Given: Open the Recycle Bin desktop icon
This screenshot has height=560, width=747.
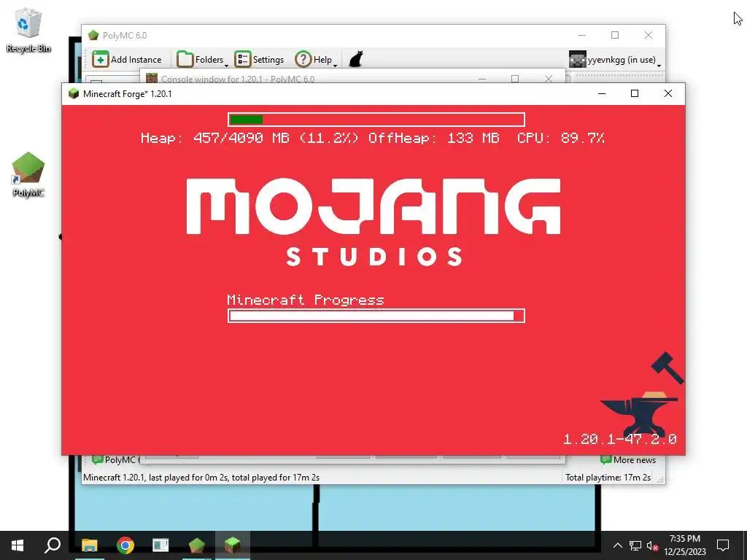Looking at the screenshot, I should click(28, 30).
